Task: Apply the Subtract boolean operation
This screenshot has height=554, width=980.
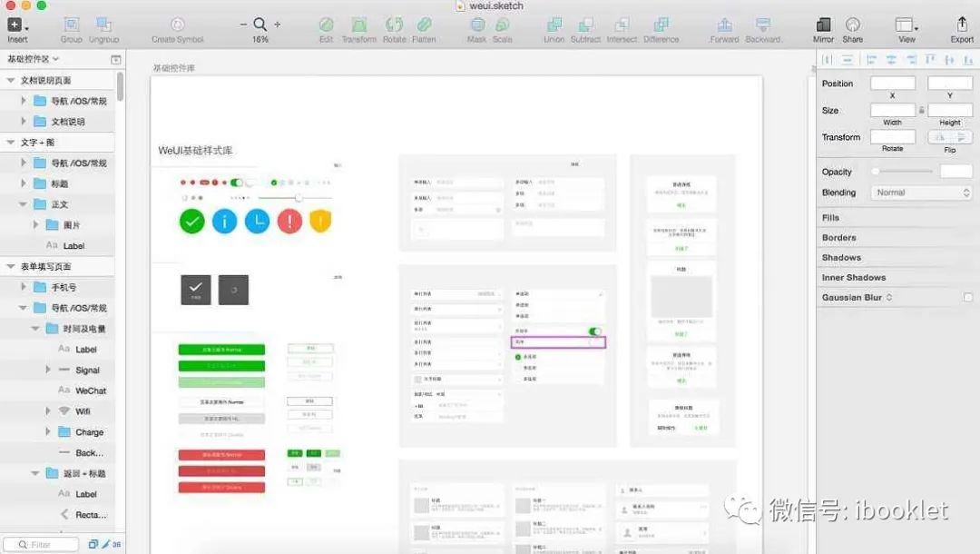Action: (585, 29)
